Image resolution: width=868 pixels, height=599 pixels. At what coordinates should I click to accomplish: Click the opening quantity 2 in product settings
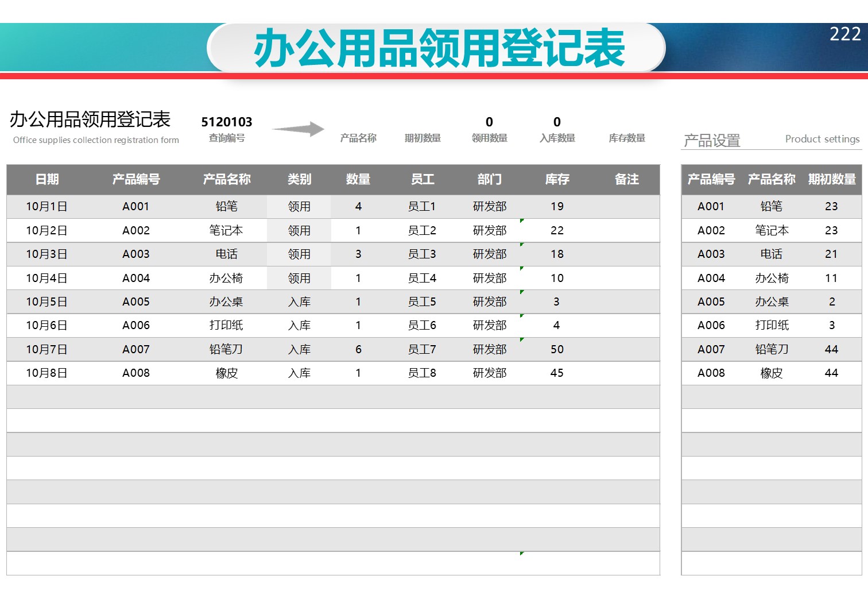pos(832,302)
